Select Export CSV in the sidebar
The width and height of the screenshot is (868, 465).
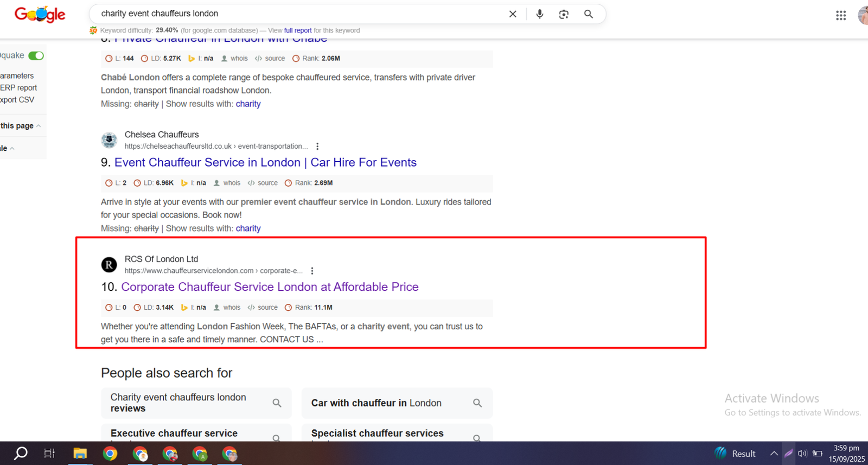(x=17, y=100)
